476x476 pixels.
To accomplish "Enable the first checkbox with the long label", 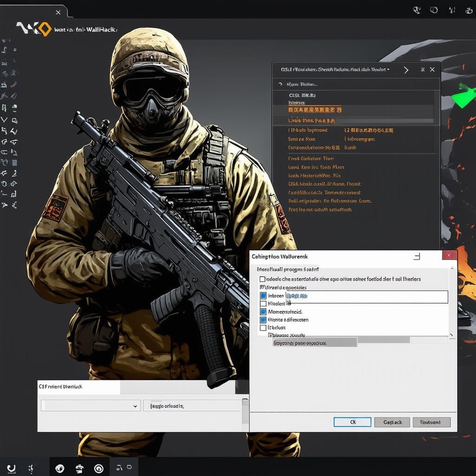I will click(263, 279).
